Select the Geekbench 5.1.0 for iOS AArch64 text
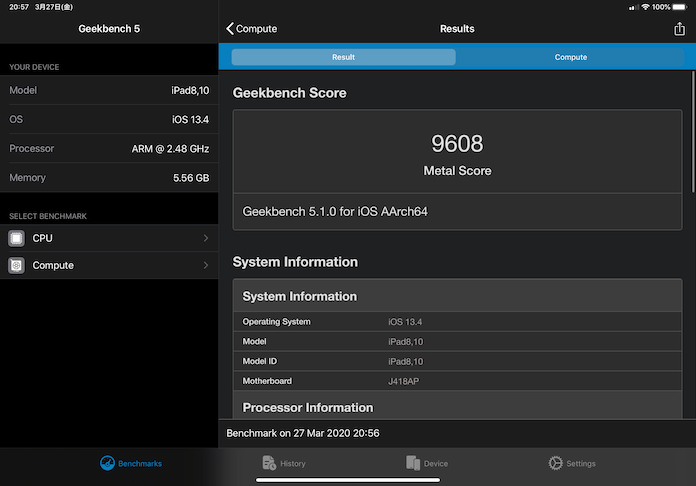 [335, 211]
